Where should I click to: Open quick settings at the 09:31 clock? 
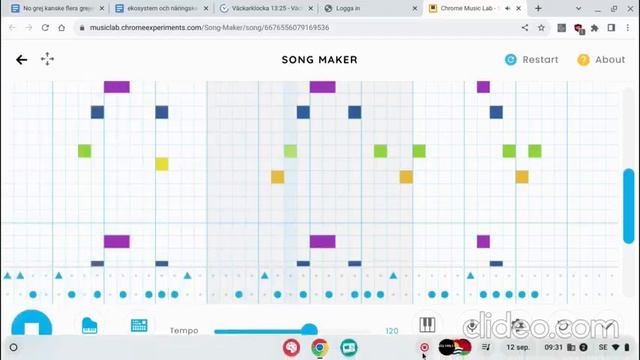(553, 347)
